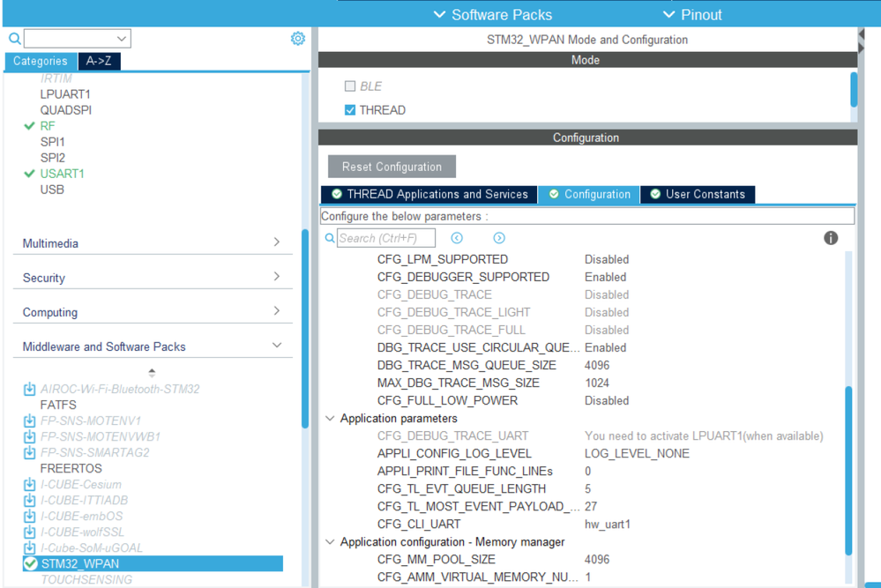Open the User Constants tab
Image resolution: width=881 pixels, height=588 pixels.
(x=698, y=194)
